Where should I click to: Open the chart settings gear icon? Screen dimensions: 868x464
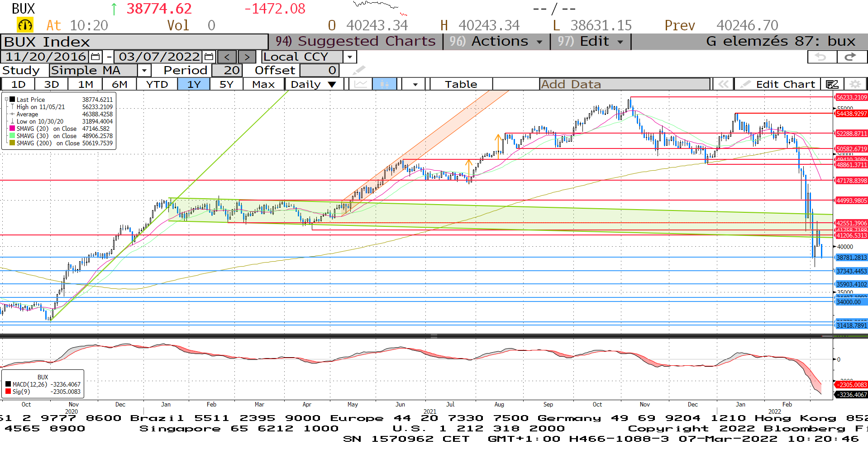[855, 84]
